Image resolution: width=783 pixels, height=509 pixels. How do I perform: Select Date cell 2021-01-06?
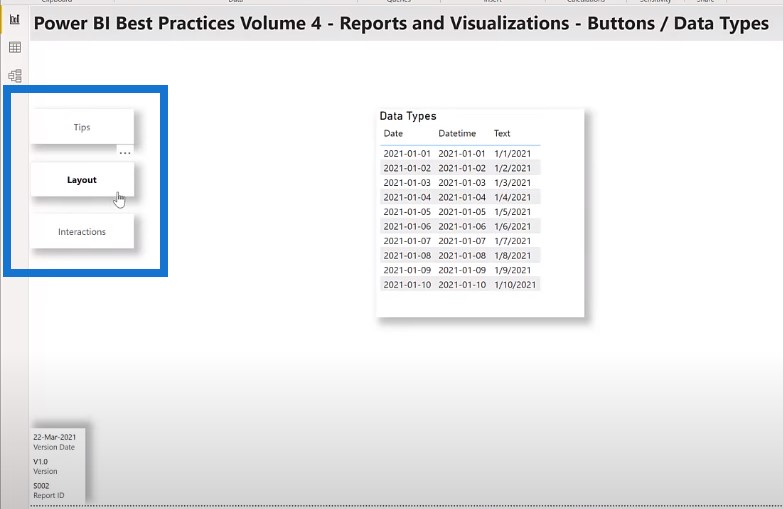click(x=407, y=226)
